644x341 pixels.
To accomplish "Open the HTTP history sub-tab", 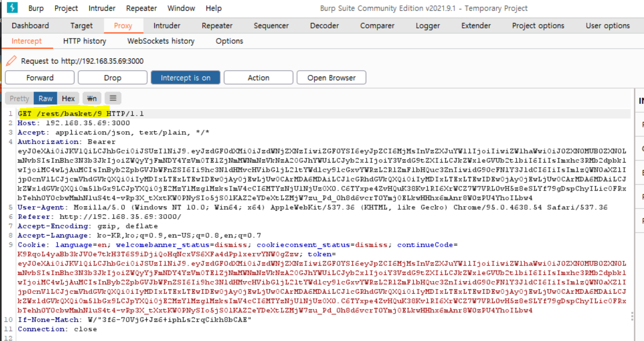I will pyautogui.click(x=85, y=41).
